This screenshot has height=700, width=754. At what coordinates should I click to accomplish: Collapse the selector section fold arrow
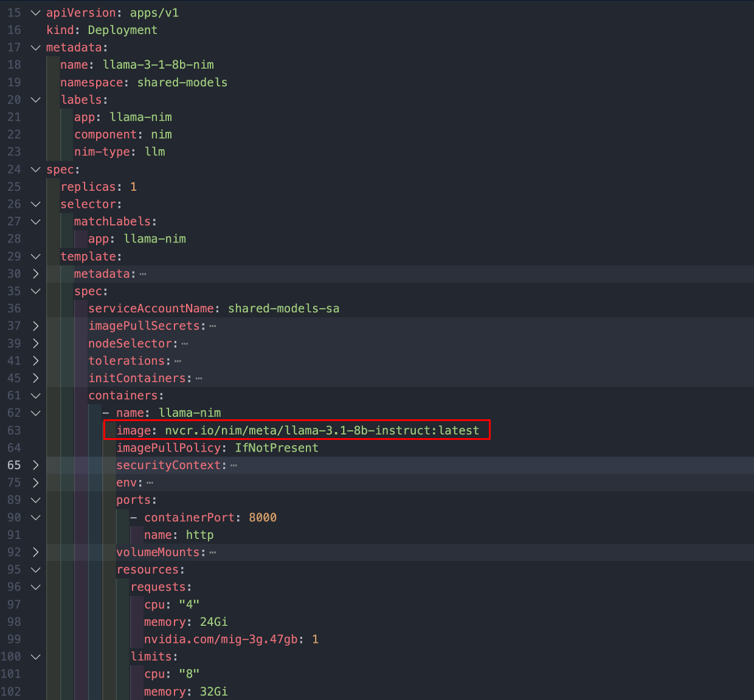pos(36,204)
